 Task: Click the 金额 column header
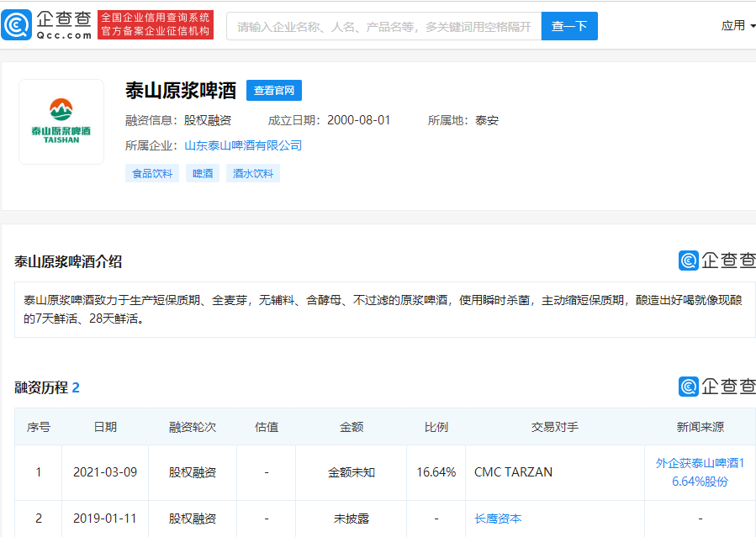coord(351,427)
